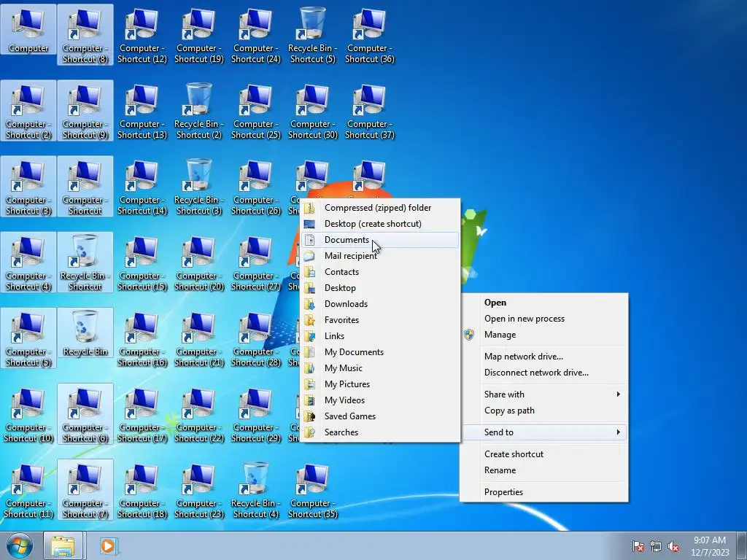747x560 pixels.
Task: Select Recycle Bin - Shortcut (3) icon
Action: click(x=199, y=186)
